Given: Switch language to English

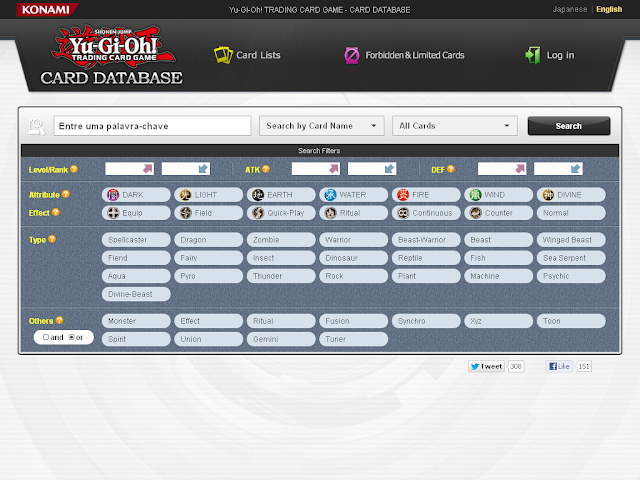Looking at the screenshot, I should [609, 9].
